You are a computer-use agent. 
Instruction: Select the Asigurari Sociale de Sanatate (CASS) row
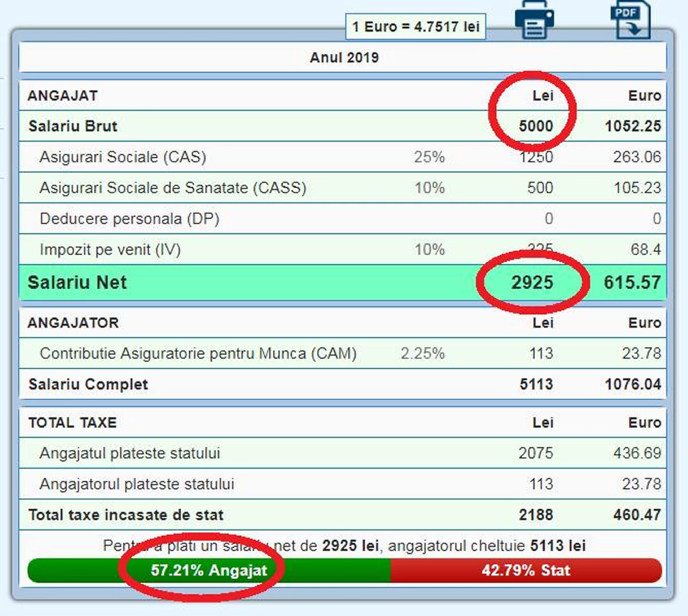click(173, 188)
